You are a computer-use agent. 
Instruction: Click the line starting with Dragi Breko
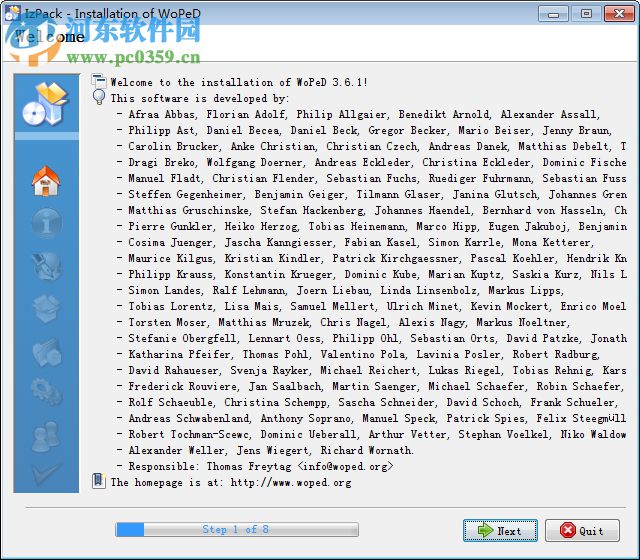371,162
